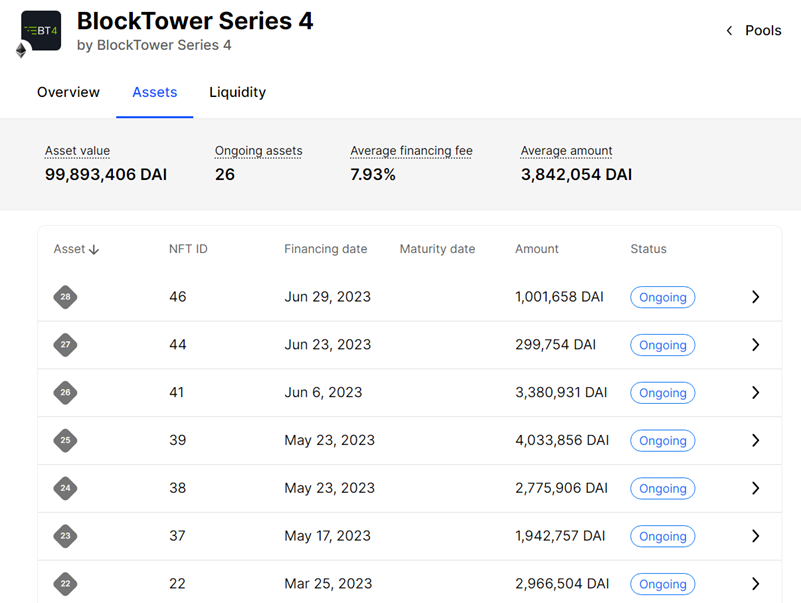Click the 4,033,856 DAI amount cell
801x603 pixels.
(562, 440)
